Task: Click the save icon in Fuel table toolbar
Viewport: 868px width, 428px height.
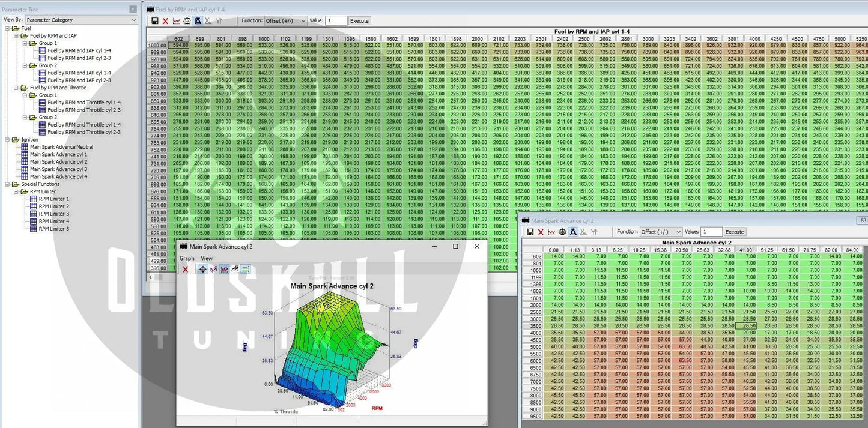Action: [x=155, y=21]
